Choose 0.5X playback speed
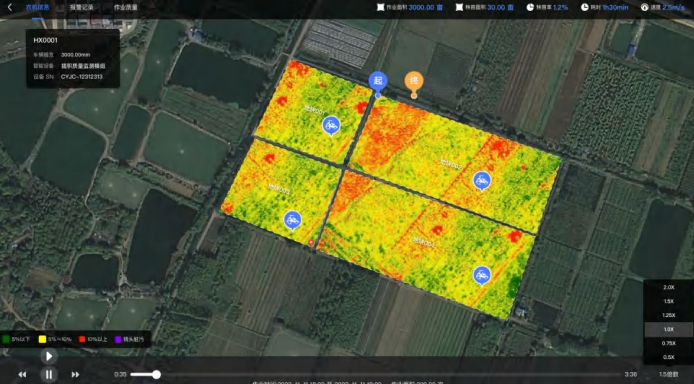Viewport: 694px width, 384px height. point(668,357)
